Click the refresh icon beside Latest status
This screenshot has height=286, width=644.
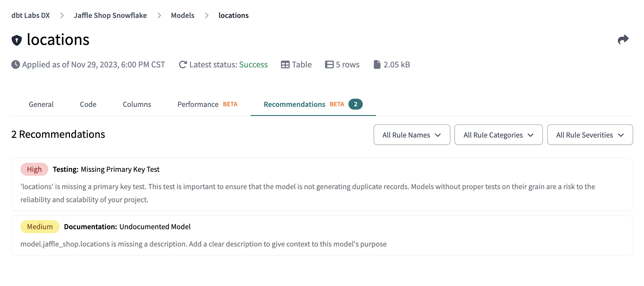pos(183,65)
